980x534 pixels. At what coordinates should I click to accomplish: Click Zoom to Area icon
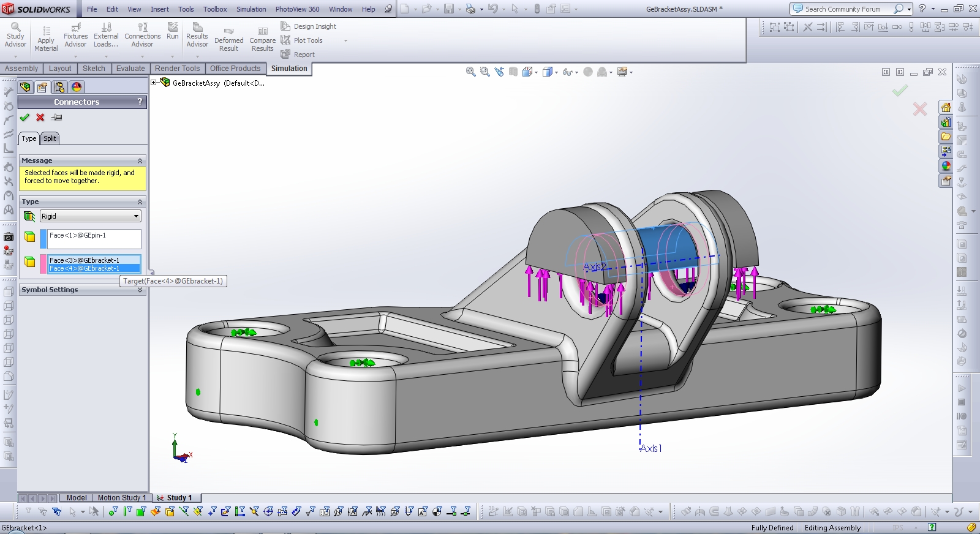coord(484,72)
